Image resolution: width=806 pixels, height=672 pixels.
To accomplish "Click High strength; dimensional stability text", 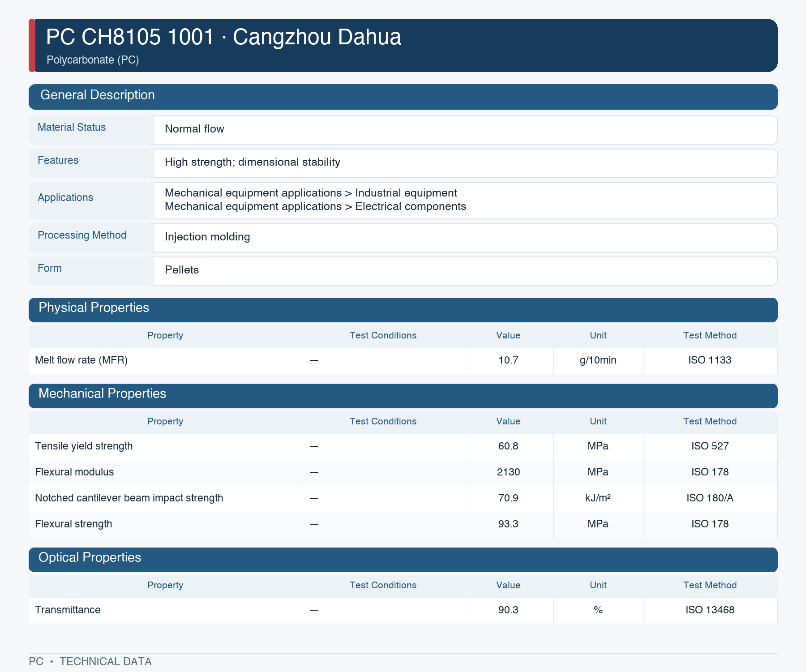I will click(253, 162).
